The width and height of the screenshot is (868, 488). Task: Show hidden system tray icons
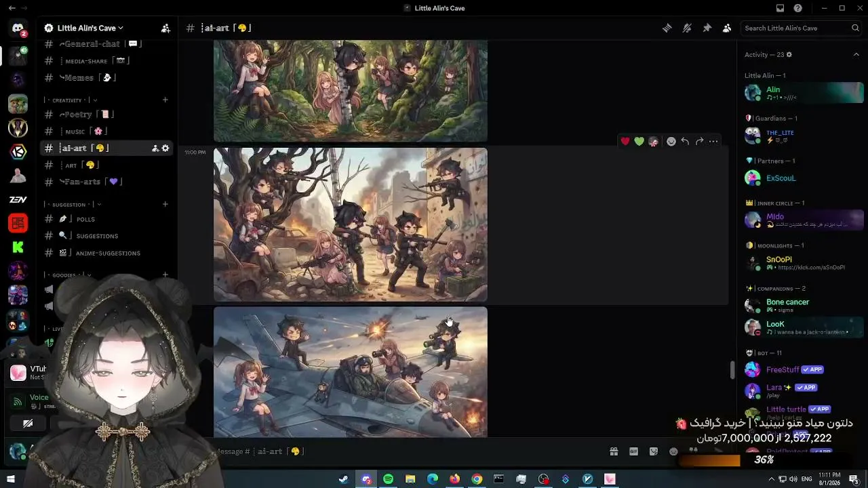point(771,479)
